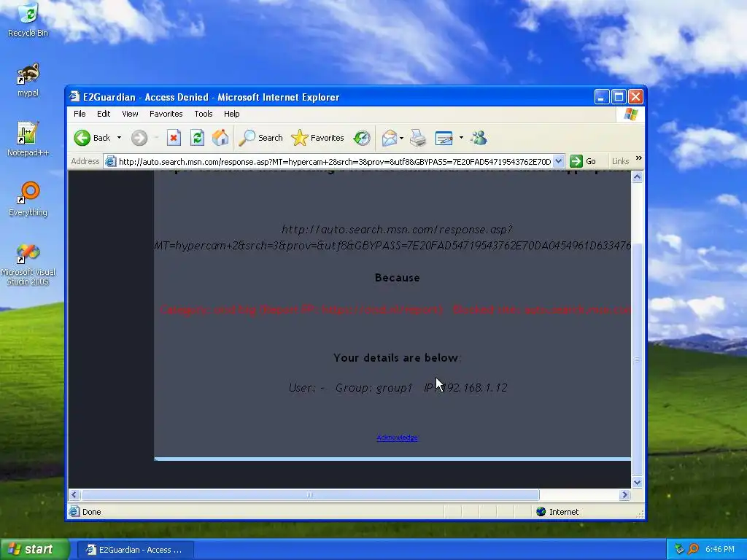Open the Help menu
The image size is (747, 560).
(231, 114)
